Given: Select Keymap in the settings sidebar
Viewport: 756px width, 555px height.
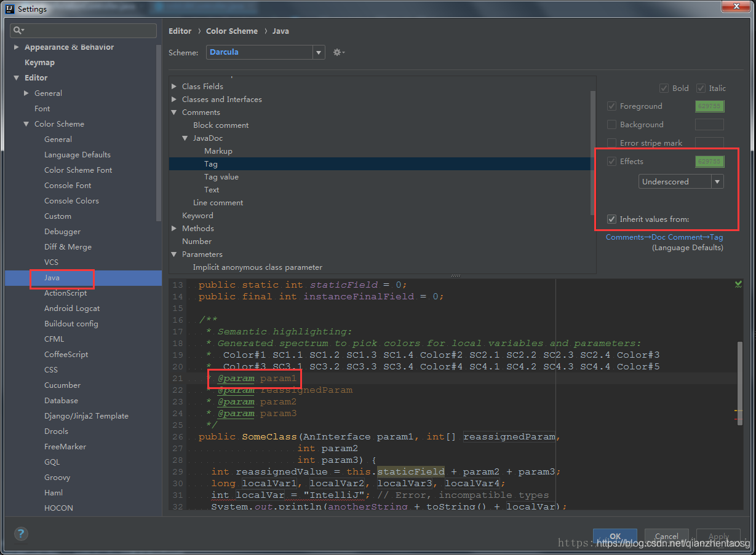Looking at the screenshot, I should tap(39, 63).
